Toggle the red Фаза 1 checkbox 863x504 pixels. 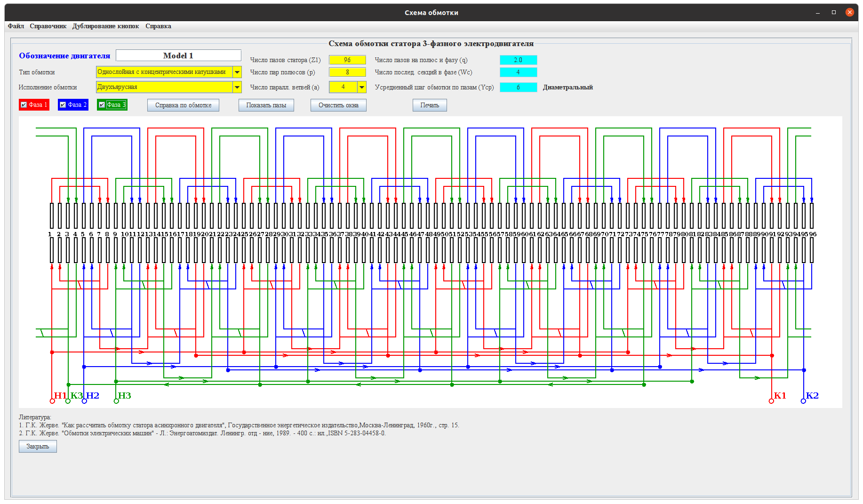(x=24, y=105)
